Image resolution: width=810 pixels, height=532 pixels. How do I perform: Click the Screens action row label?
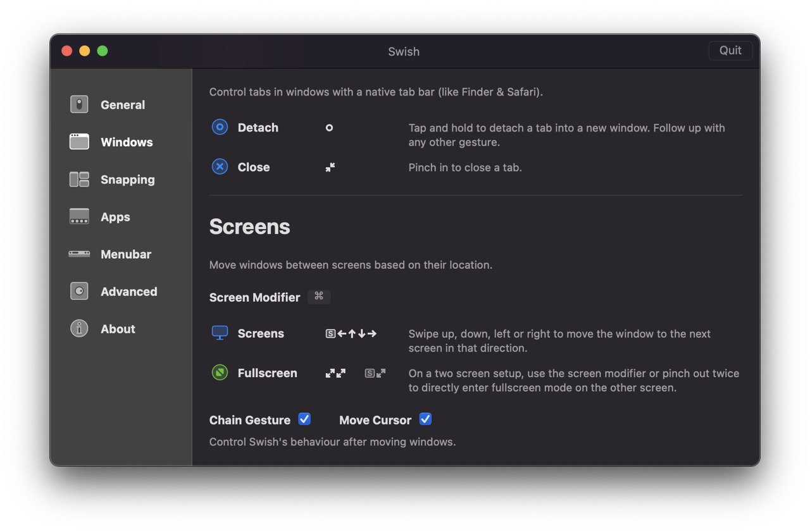tap(261, 333)
